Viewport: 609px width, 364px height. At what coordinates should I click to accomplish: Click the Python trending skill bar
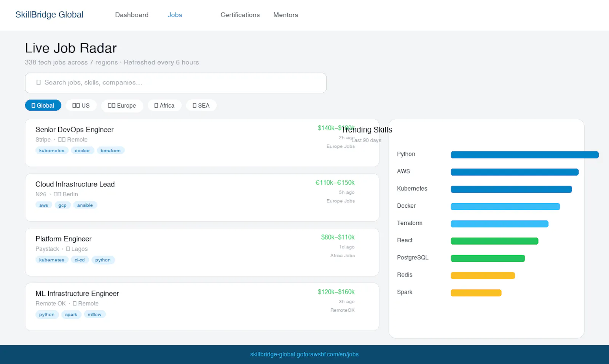(525, 155)
